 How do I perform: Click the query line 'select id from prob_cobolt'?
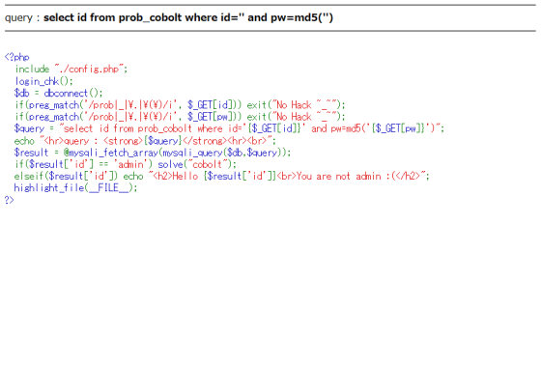169,17
